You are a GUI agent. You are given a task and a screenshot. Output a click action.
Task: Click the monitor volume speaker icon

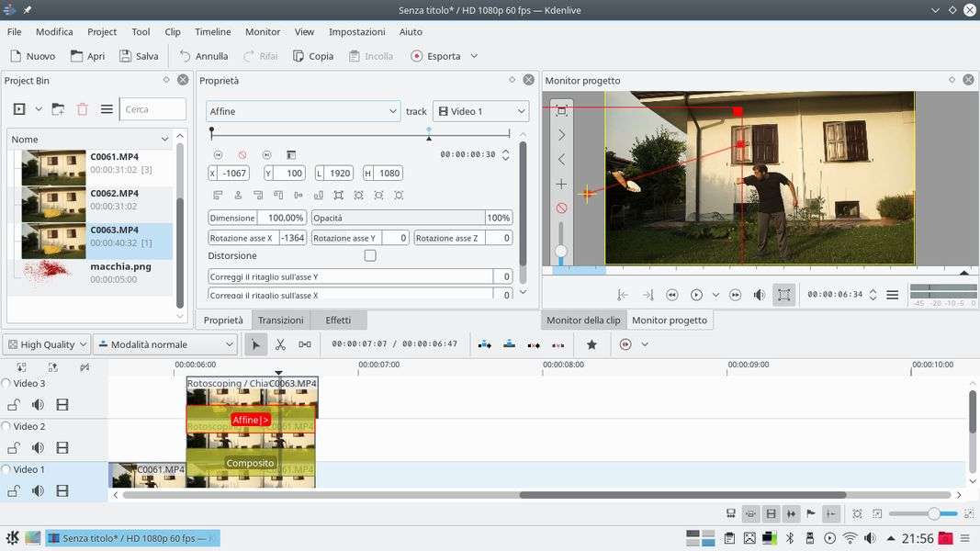pyautogui.click(x=760, y=295)
